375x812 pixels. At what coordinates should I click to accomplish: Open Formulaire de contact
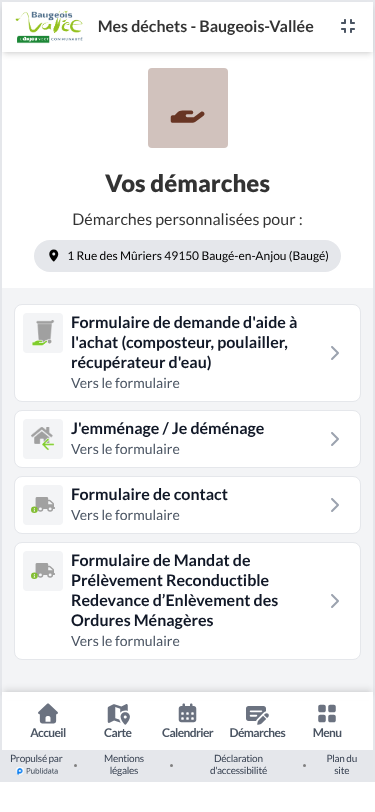[x=188, y=505]
